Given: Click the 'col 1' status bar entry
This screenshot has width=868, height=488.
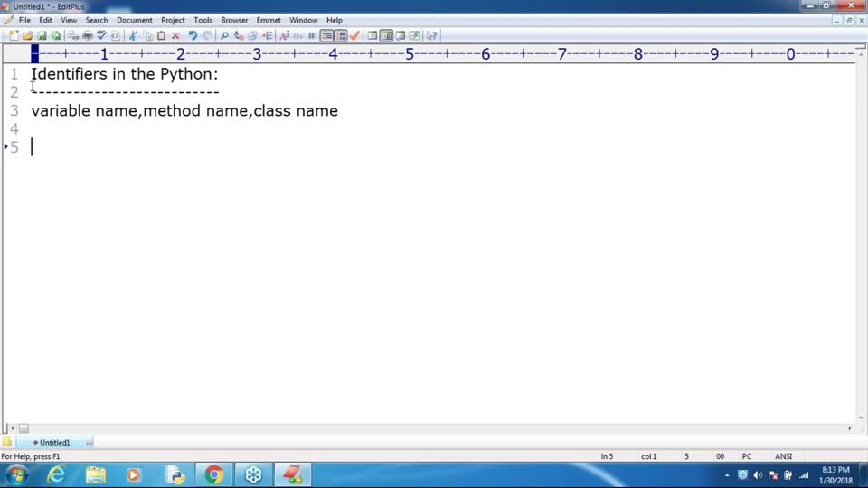Looking at the screenshot, I should click(649, 457).
